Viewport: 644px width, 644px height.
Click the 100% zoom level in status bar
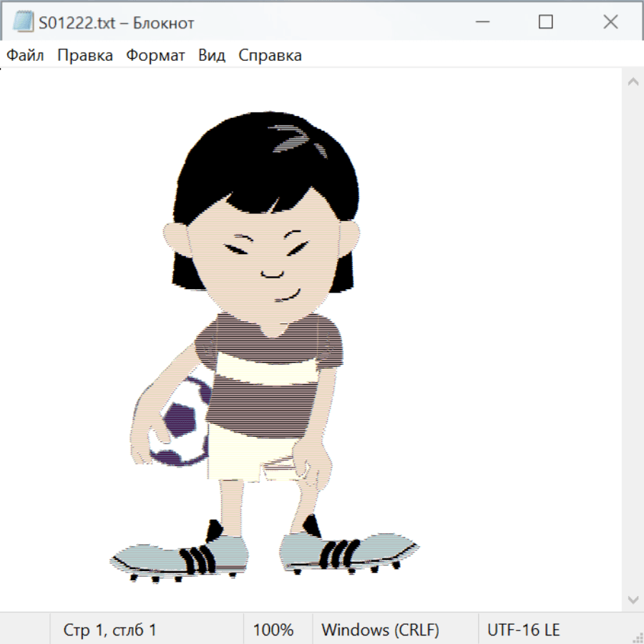click(x=273, y=630)
